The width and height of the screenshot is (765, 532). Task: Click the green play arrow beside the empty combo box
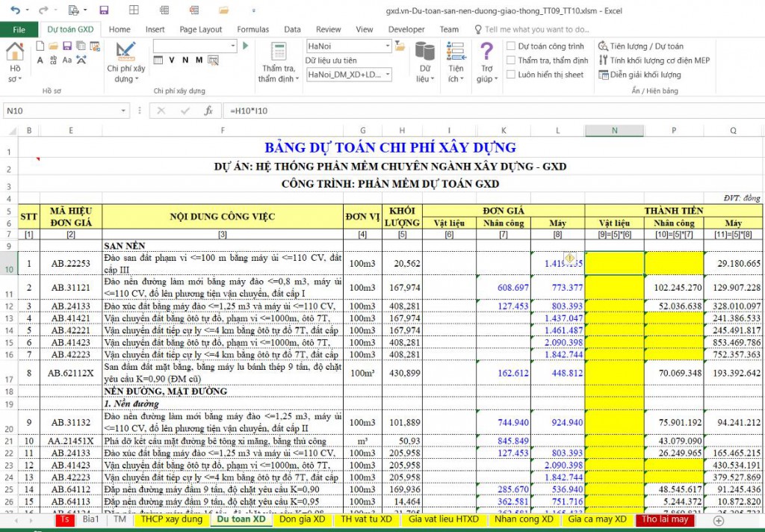tap(245, 46)
